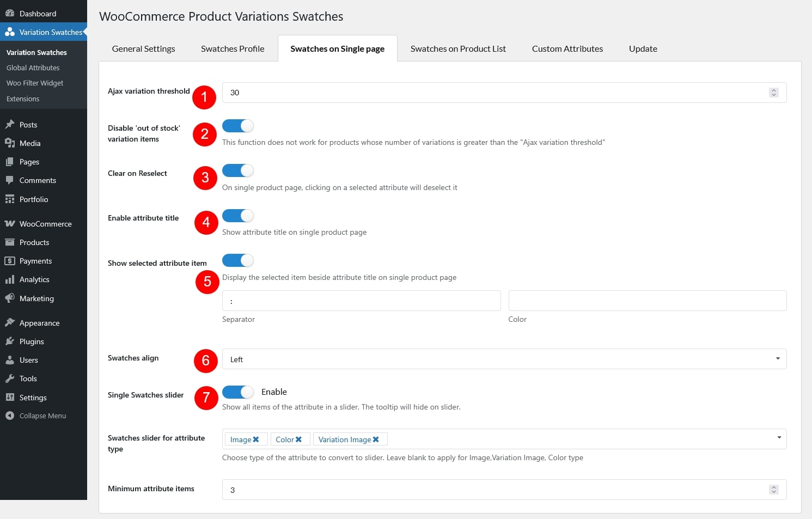This screenshot has height=519, width=812.
Task: Switch to Swatches on Product List tab
Action: click(458, 49)
